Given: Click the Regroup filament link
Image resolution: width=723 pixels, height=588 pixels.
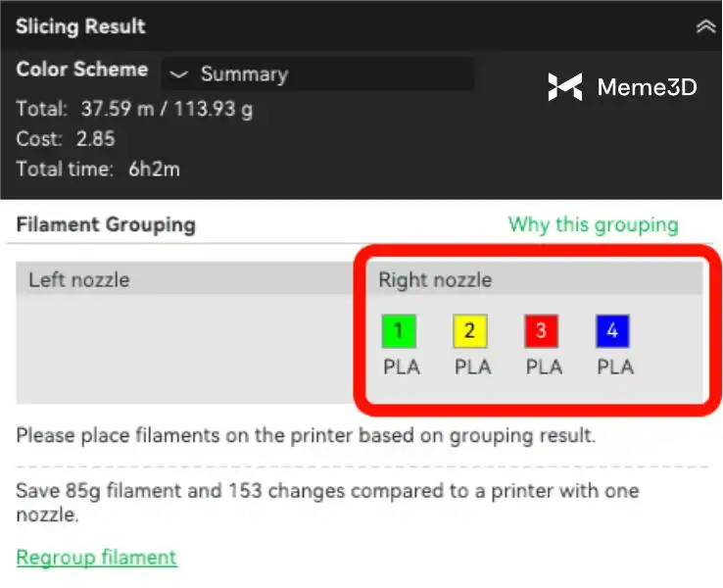Looking at the screenshot, I should point(96,558).
